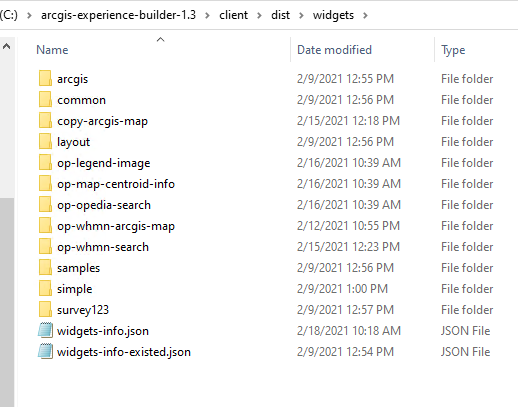This screenshot has height=407, width=518.
Task: Select the arcgis folder icon
Action: [45, 79]
